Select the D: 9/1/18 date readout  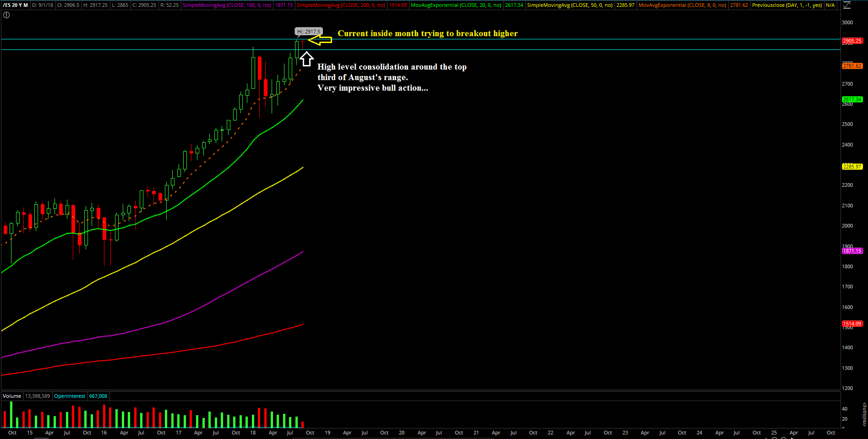43,5
